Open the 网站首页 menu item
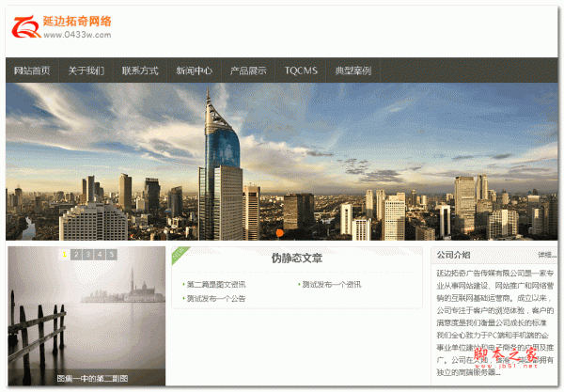Image resolution: width=564 pixels, height=392 pixels. point(32,71)
